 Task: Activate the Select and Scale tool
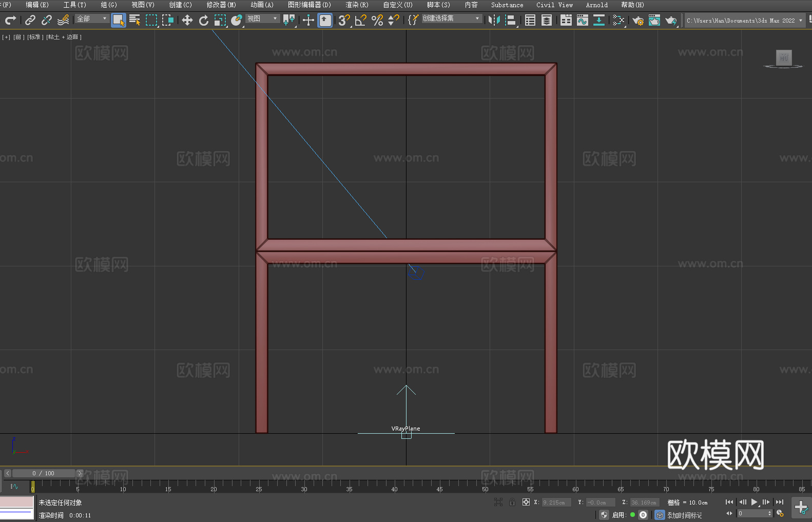tap(220, 20)
